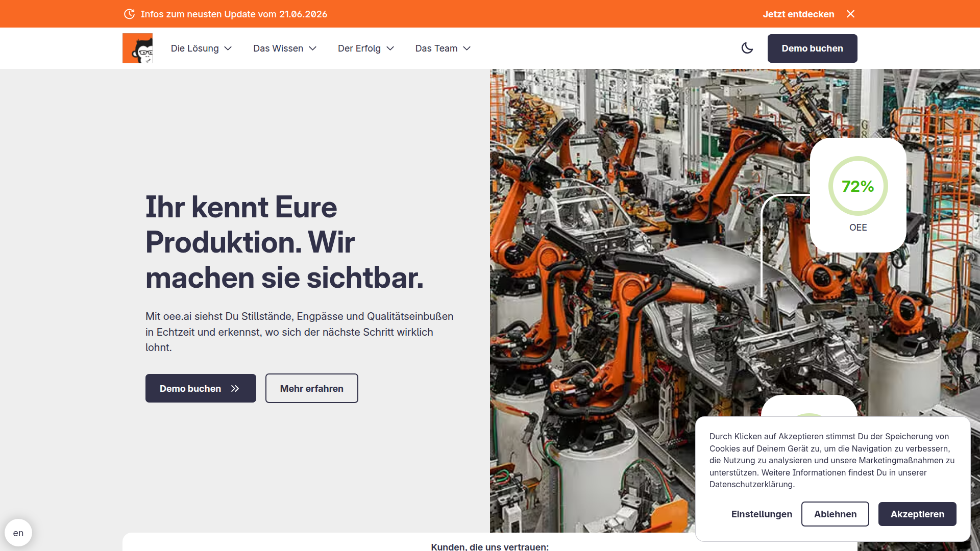
Task: Click 'Infos zum neusten Update' banner text
Action: [x=234, y=14]
